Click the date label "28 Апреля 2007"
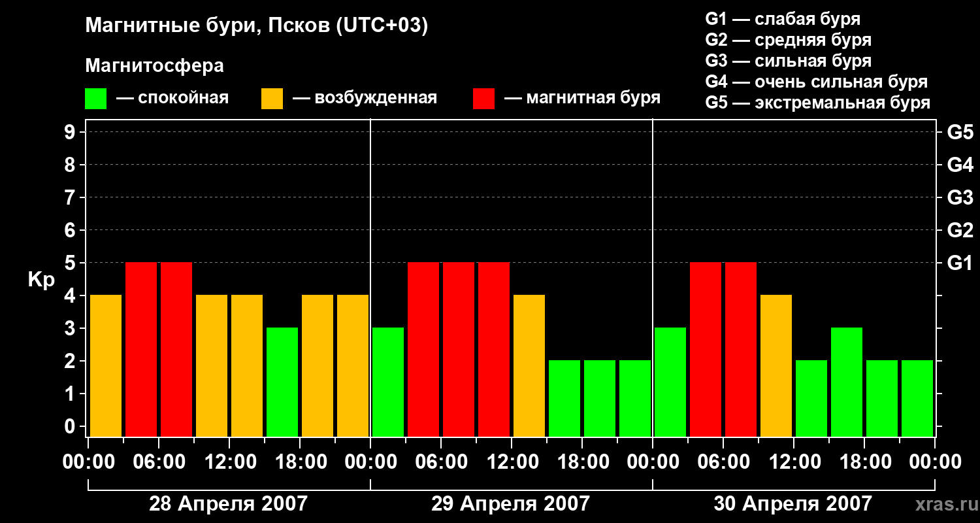980x523 pixels. click(228, 504)
